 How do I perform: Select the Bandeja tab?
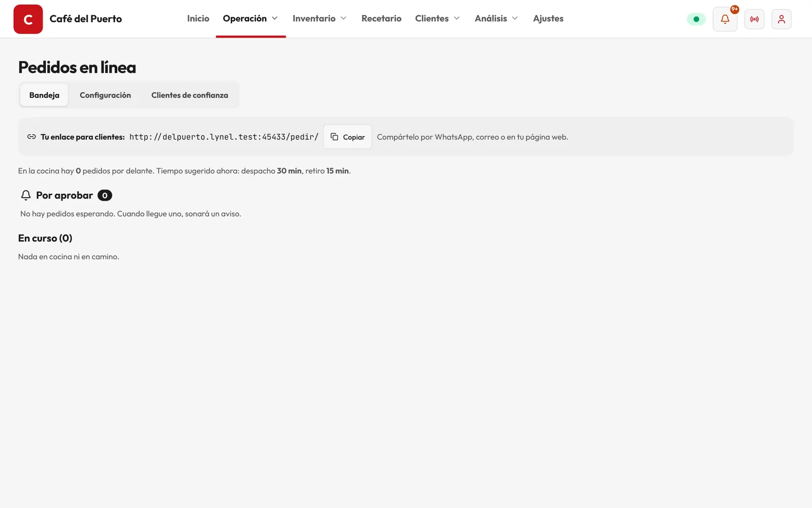44,95
